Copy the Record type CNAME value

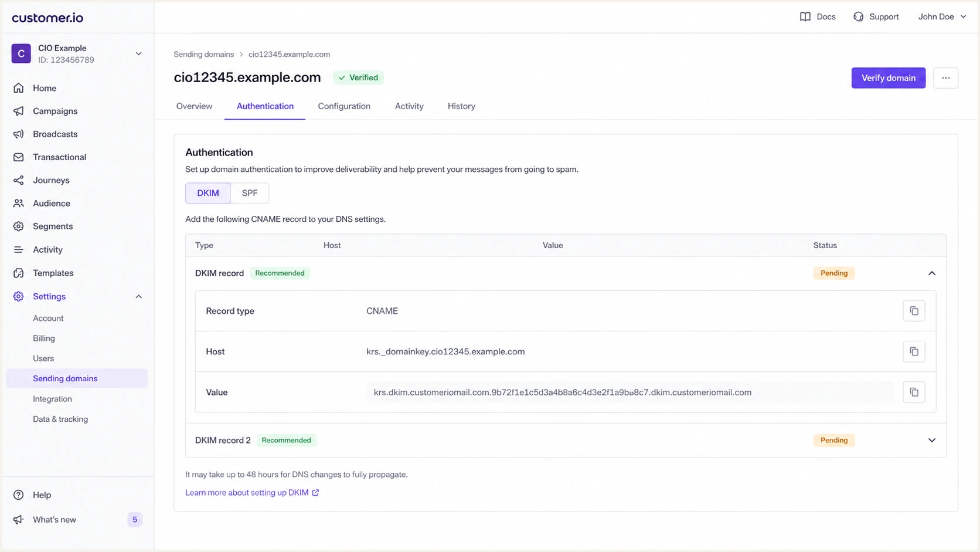[914, 311]
